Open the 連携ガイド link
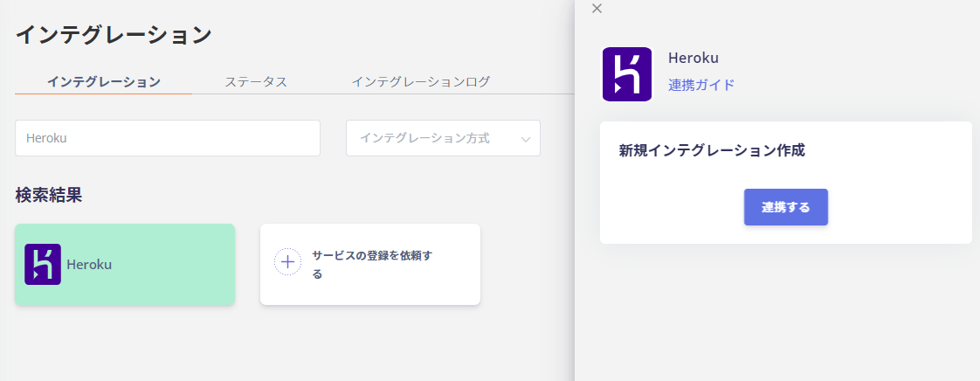Image resolution: width=980 pixels, height=381 pixels. pyautogui.click(x=701, y=85)
